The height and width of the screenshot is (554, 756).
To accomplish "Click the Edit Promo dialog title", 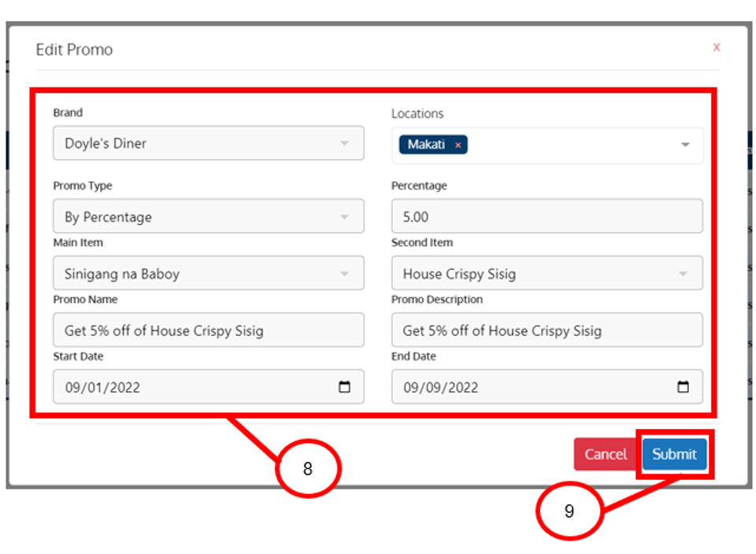I will (74, 50).
